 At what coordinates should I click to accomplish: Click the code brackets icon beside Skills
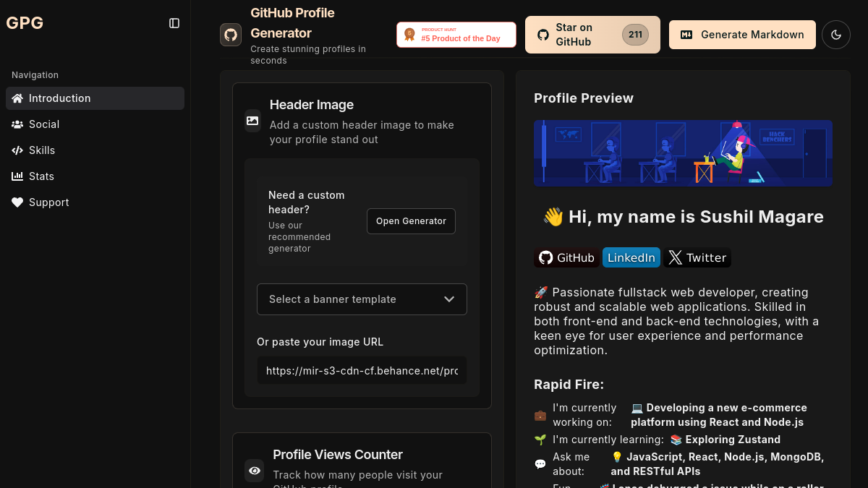tap(17, 150)
